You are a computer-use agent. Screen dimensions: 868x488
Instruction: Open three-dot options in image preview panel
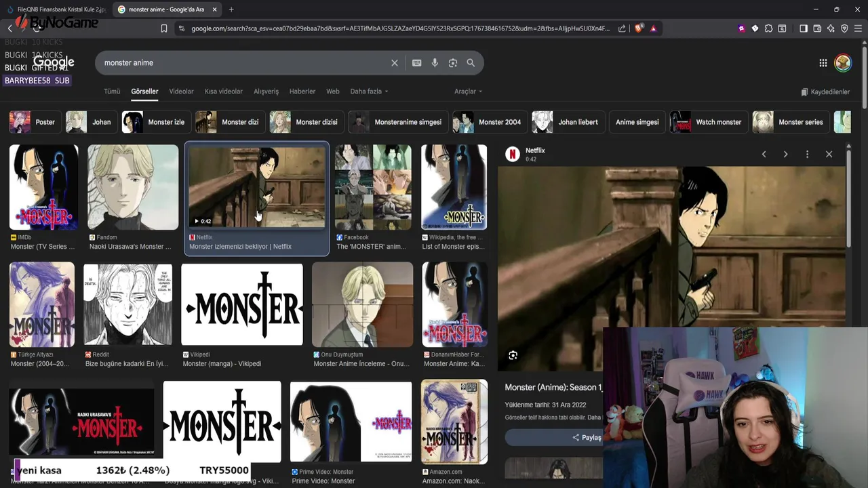click(x=807, y=155)
